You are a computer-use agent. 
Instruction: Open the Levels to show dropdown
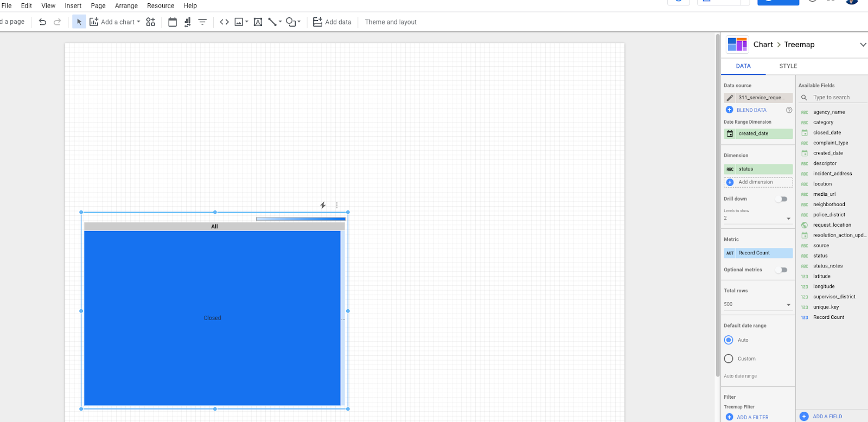[757, 218]
